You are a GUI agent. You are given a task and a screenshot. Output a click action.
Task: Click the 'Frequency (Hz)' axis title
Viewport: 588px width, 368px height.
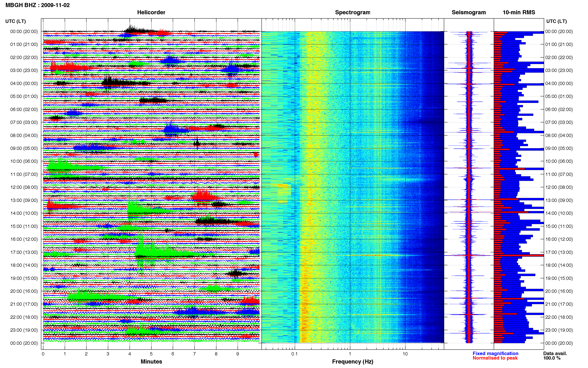pyautogui.click(x=353, y=362)
